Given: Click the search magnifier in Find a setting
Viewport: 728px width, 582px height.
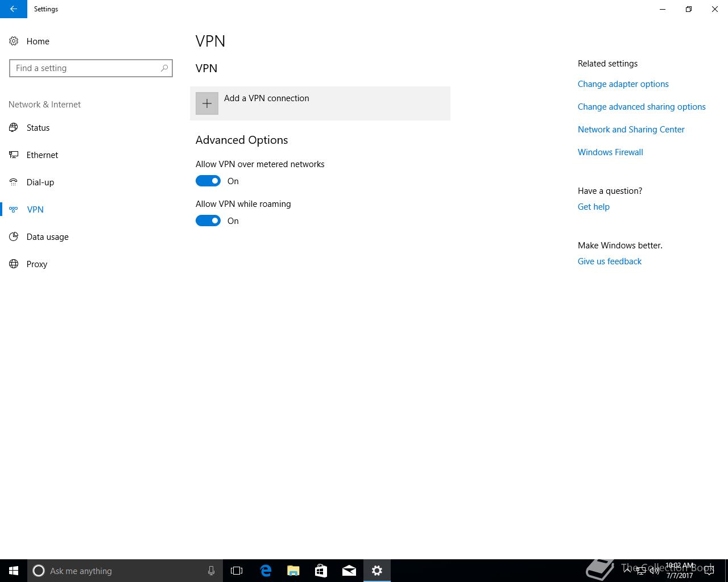Looking at the screenshot, I should pyautogui.click(x=164, y=68).
